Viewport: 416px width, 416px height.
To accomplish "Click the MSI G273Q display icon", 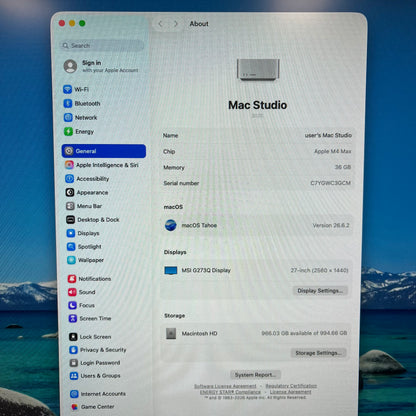I will click(x=171, y=270).
